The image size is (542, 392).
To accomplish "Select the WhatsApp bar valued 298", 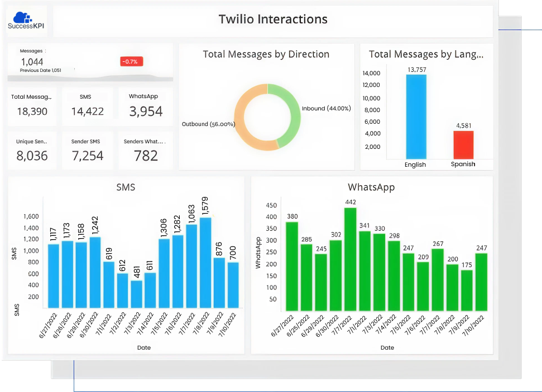I will pos(394,276).
